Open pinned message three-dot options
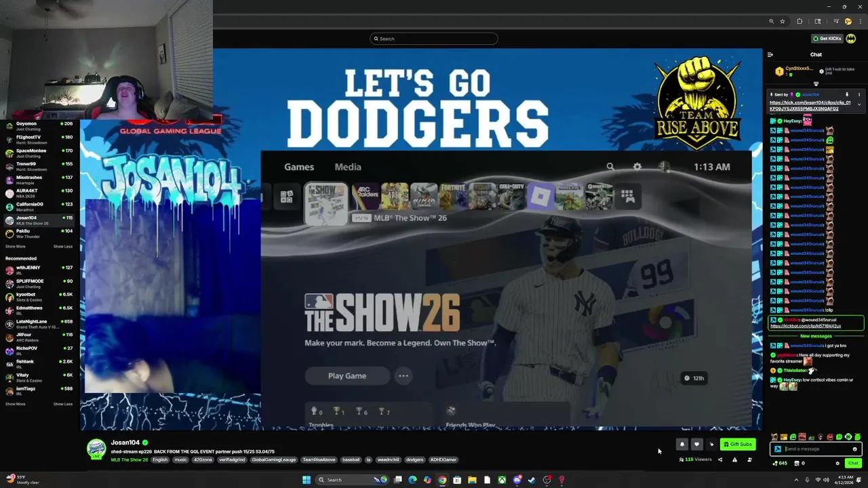 [859, 95]
